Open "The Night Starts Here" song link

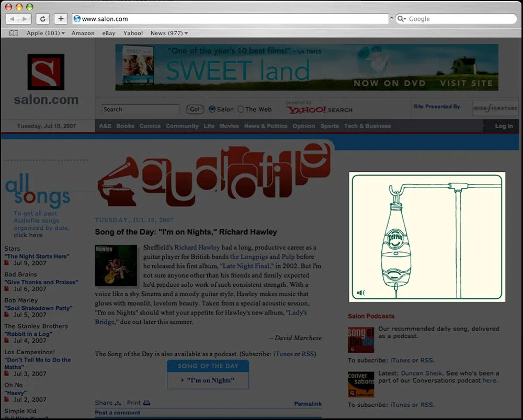tap(37, 256)
